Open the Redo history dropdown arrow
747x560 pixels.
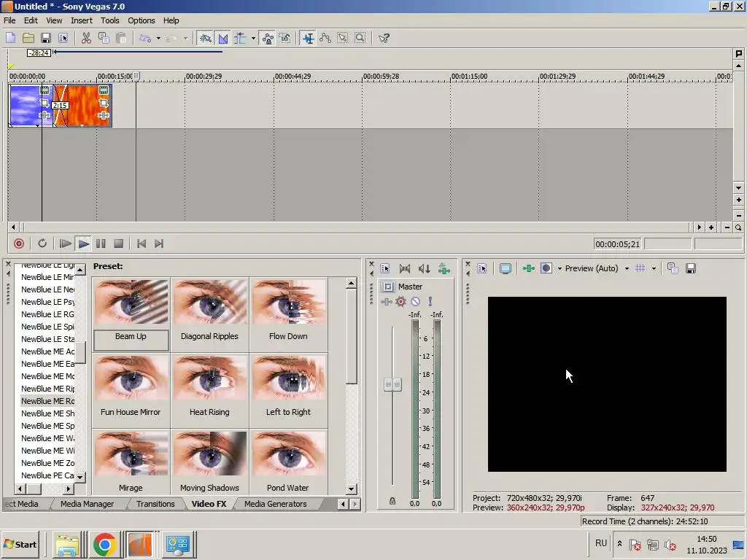pyautogui.click(x=185, y=38)
